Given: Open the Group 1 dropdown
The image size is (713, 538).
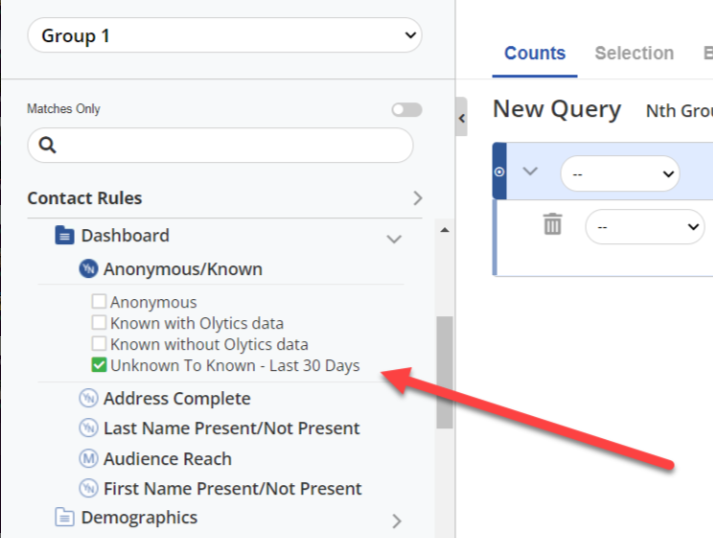Looking at the screenshot, I should (225, 36).
